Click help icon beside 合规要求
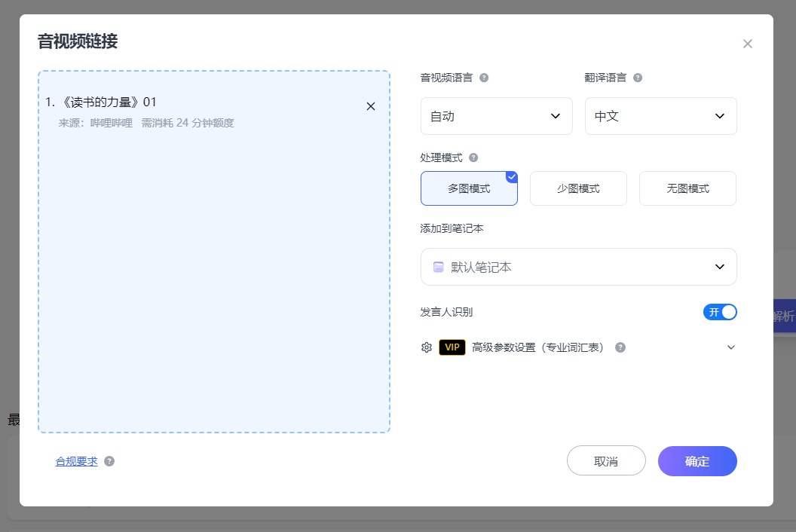 pyautogui.click(x=109, y=461)
